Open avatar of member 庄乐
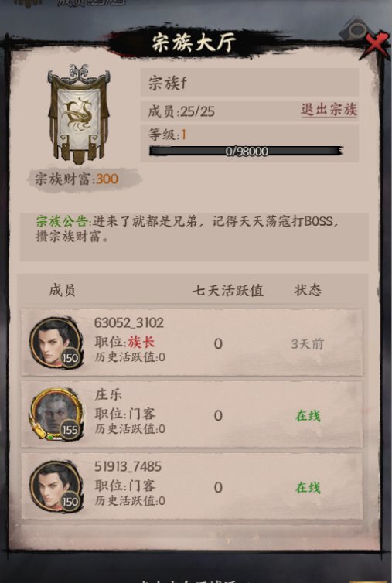This screenshot has width=392, height=583. [56, 414]
